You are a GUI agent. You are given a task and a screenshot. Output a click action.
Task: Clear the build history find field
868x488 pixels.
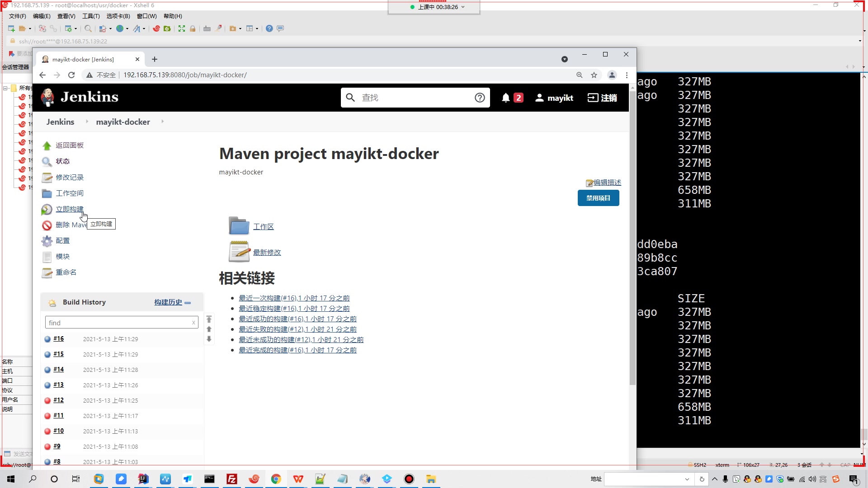(x=193, y=323)
